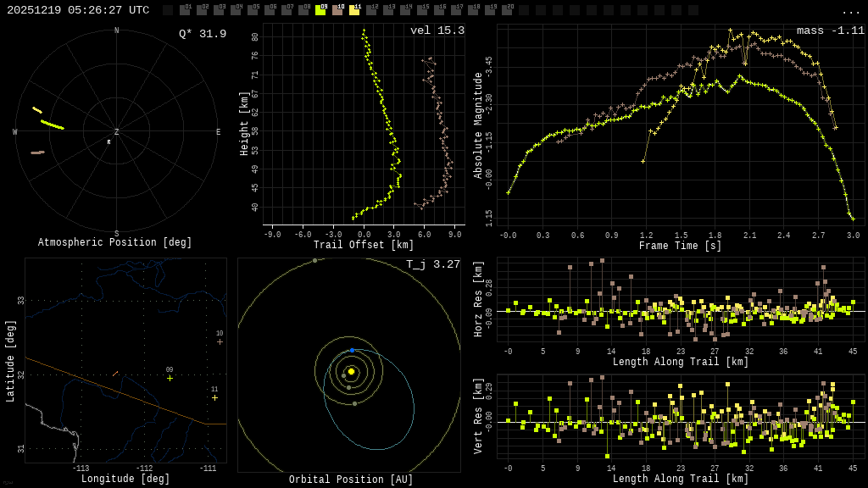Click station 11 marker on the map
Screen dimensions: 868x488
coord(214,397)
